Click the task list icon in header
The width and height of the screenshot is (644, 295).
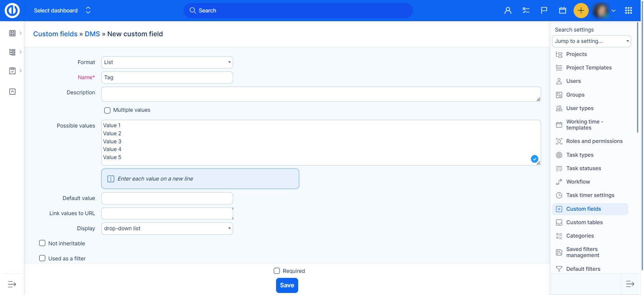(x=526, y=11)
